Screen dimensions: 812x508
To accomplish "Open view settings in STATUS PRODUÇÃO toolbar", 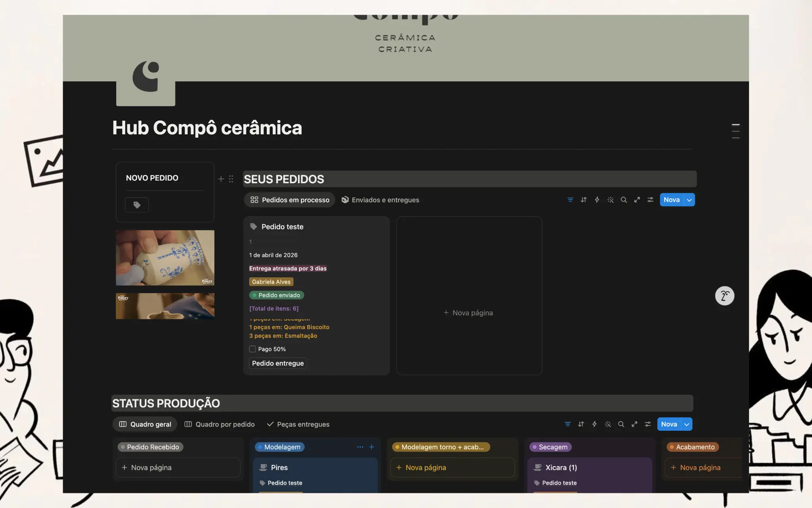I will point(647,424).
